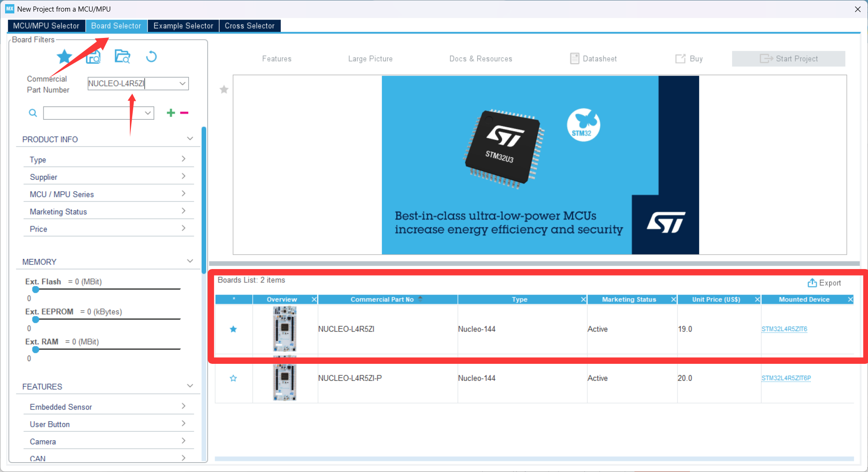Screen dimensions: 868x472
Task: Remove search criterion with red minus
Action: pos(184,113)
